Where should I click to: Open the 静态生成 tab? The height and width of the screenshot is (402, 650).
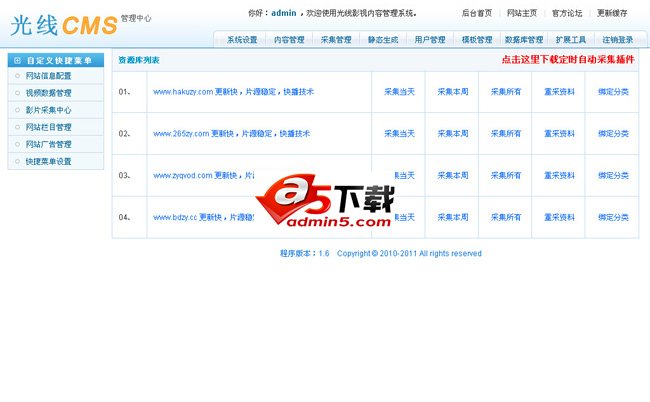click(383, 40)
